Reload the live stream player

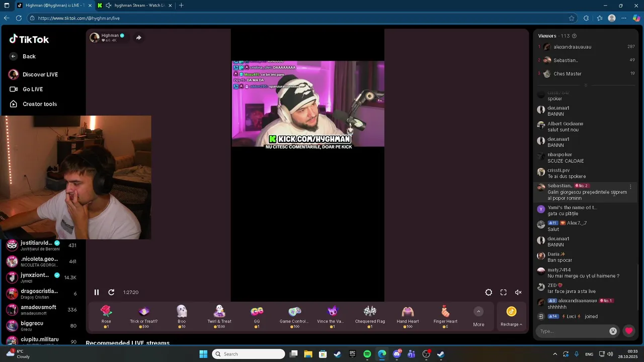pos(111,292)
